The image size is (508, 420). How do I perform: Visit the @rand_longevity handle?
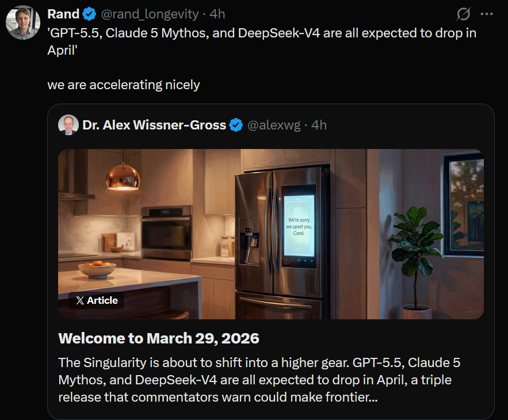(x=150, y=14)
